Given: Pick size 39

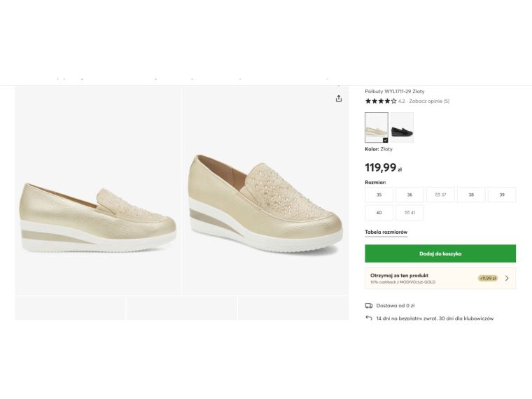Looking at the screenshot, I should [x=502, y=195].
